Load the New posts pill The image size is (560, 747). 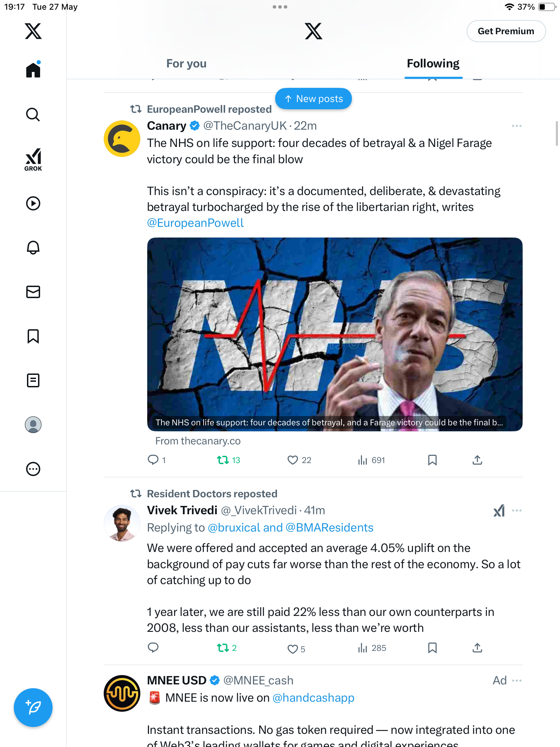tap(314, 99)
